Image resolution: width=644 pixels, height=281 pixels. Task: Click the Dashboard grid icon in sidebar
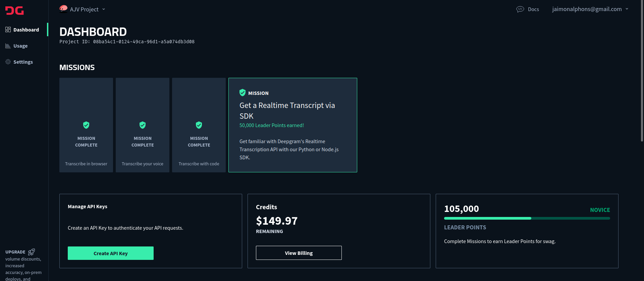tap(8, 30)
